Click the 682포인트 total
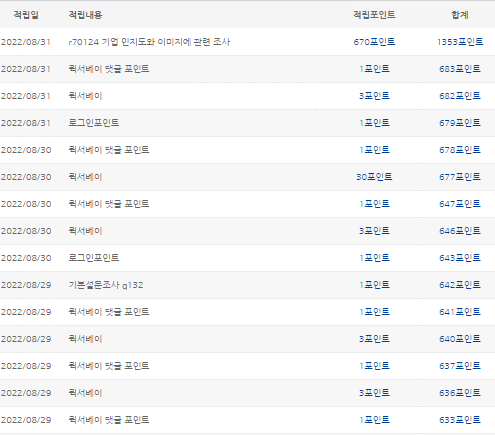This screenshot has height=435, width=495. [460, 96]
